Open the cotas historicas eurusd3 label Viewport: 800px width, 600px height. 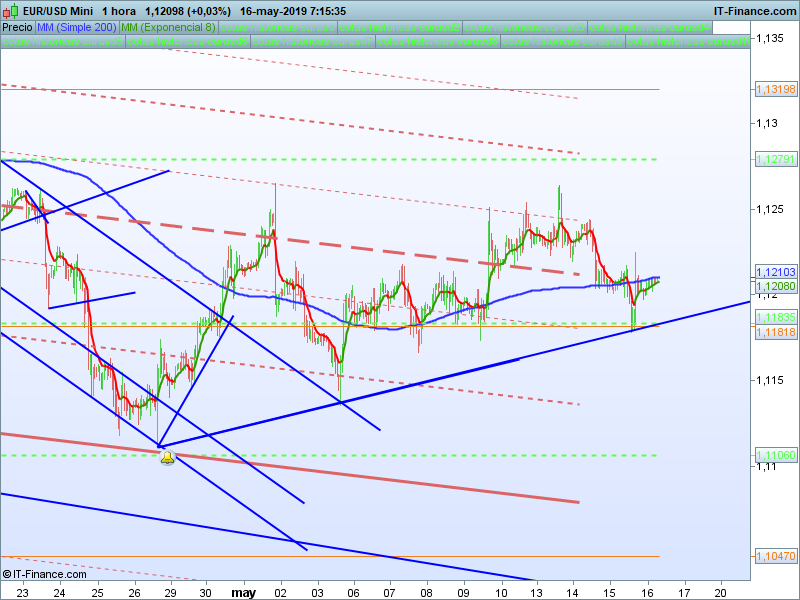tap(524, 27)
